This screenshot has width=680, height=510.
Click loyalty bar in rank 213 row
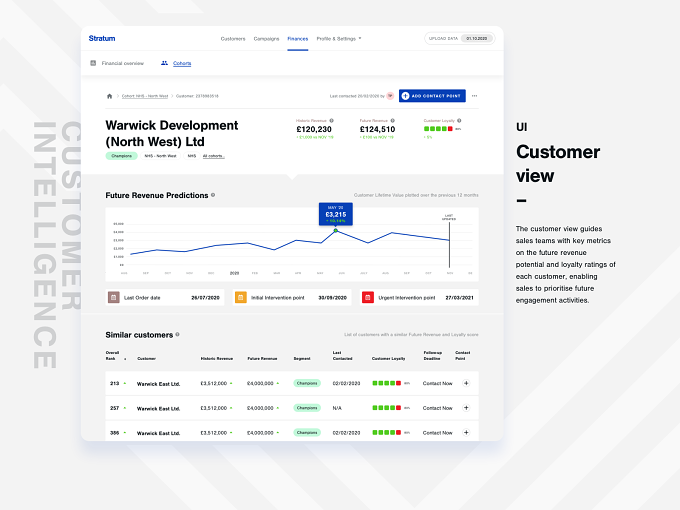coord(386,383)
